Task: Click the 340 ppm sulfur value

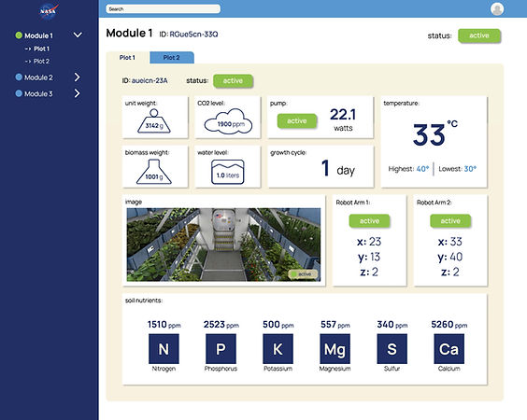Action: tap(392, 325)
